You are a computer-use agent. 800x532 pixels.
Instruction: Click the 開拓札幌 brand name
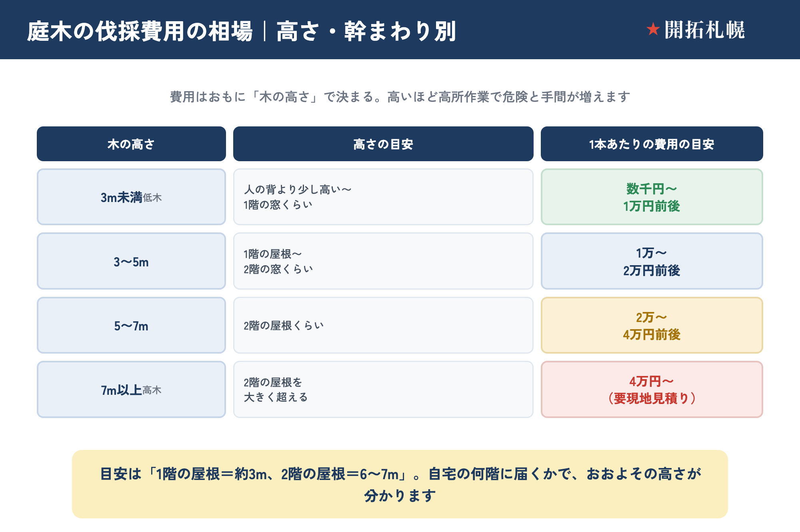coord(704,30)
